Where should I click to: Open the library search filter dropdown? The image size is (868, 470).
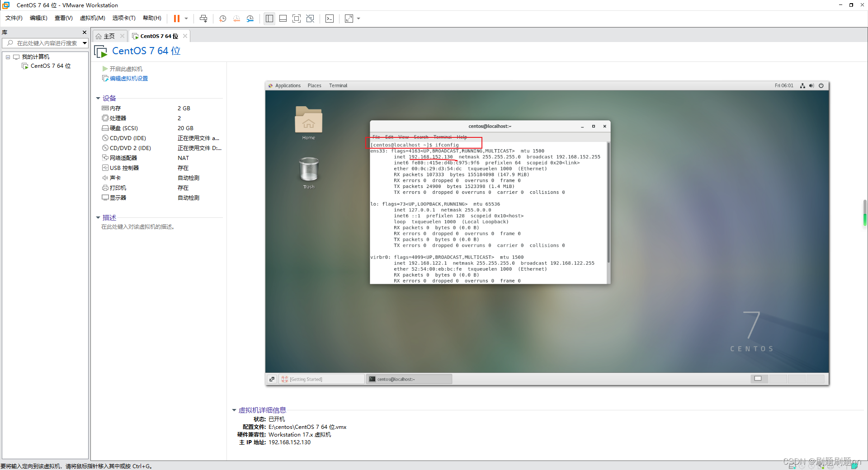(x=85, y=43)
